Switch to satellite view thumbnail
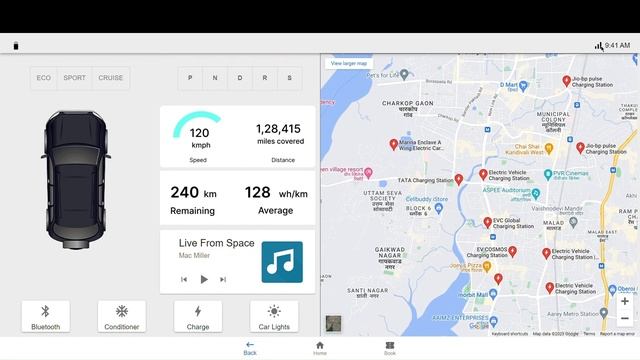This screenshot has height=360, width=640. coord(333,324)
